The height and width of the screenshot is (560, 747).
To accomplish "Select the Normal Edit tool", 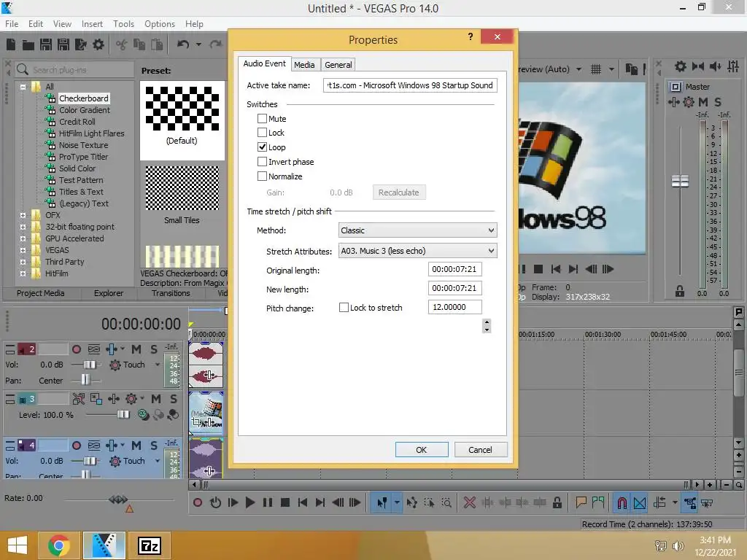I will click(382, 502).
